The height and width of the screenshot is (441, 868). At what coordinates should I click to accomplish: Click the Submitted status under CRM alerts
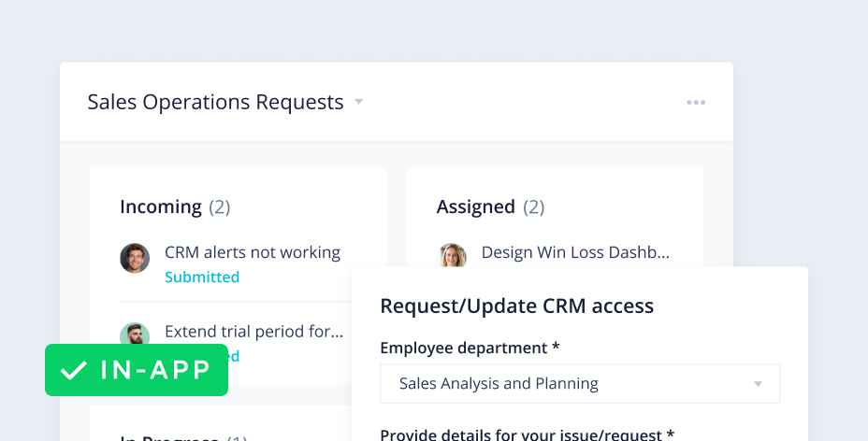pyautogui.click(x=202, y=277)
